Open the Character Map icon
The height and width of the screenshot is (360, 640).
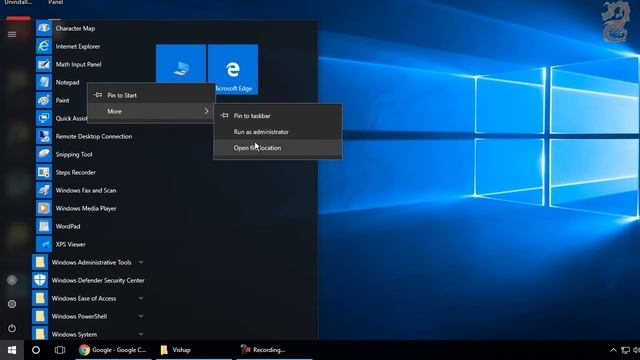(x=44, y=28)
